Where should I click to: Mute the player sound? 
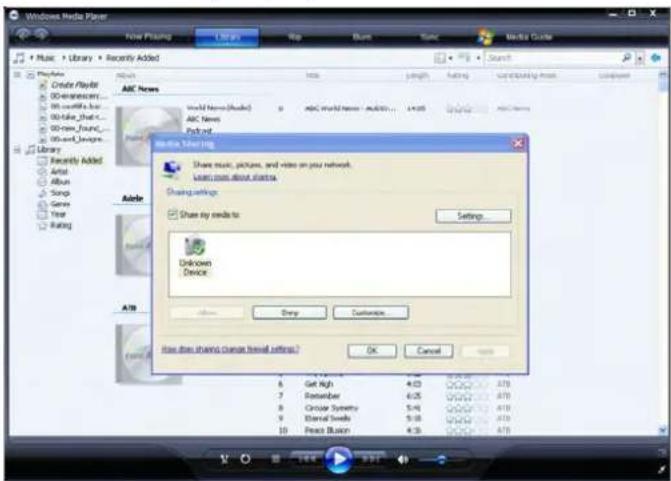403,460
